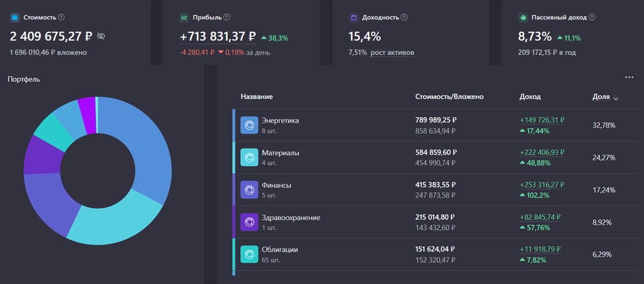The height and width of the screenshot is (284, 644).
Task: Click the Прибыль chart icon
Action: [x=184, y=17]
